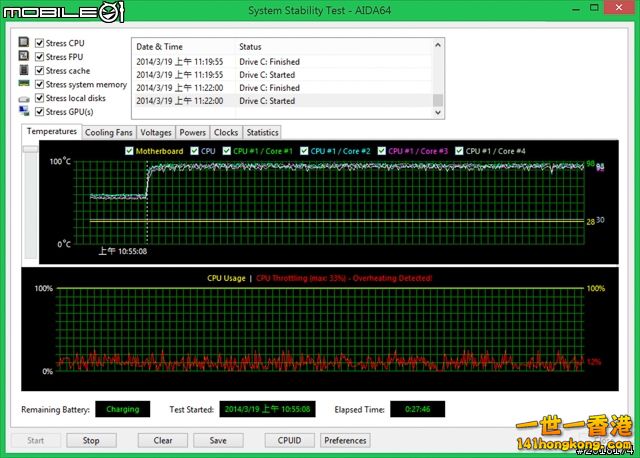Click the CPU Usage graph label
This screenshot has height=458, width=640.
click(x=226, y=278)
